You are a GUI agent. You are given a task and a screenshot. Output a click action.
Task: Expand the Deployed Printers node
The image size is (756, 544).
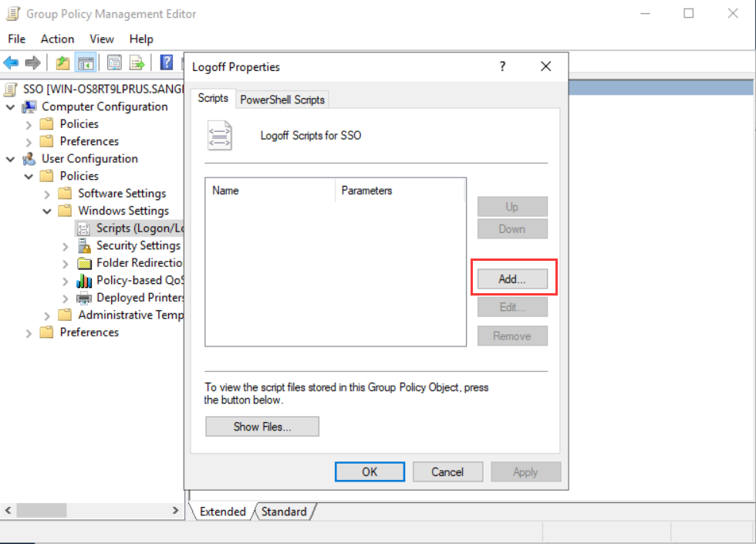coord(65,298)
